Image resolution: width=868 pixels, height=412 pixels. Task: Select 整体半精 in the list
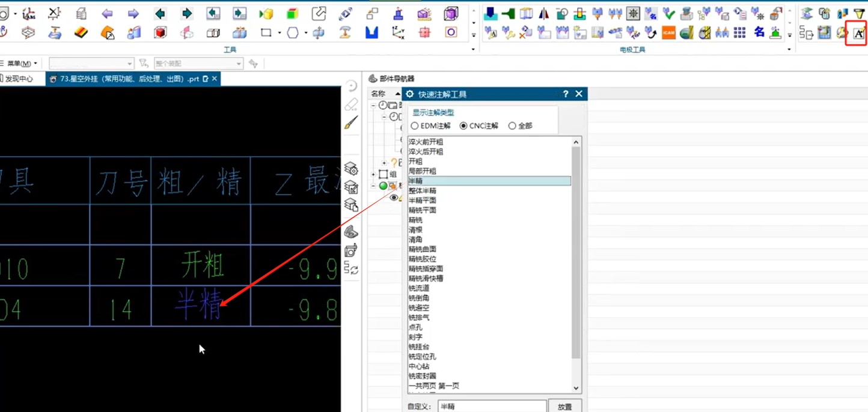(x=422, y=191)
